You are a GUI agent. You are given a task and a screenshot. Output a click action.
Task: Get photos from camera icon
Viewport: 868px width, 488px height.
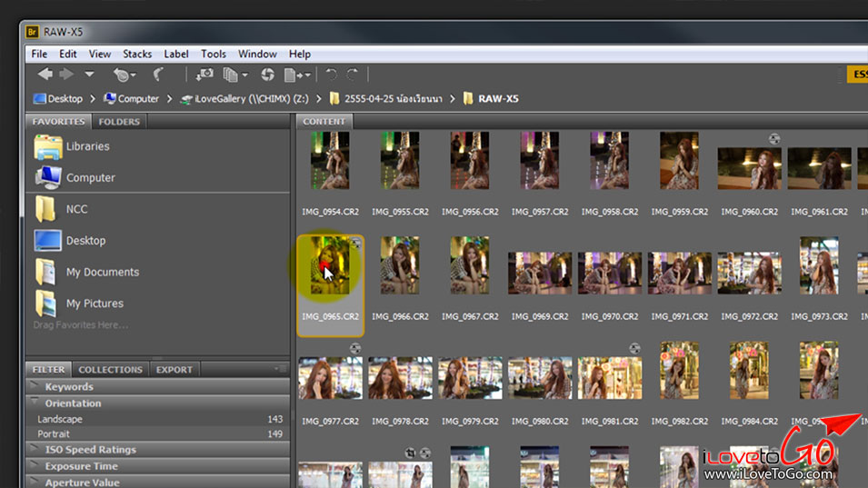[205, 75]
